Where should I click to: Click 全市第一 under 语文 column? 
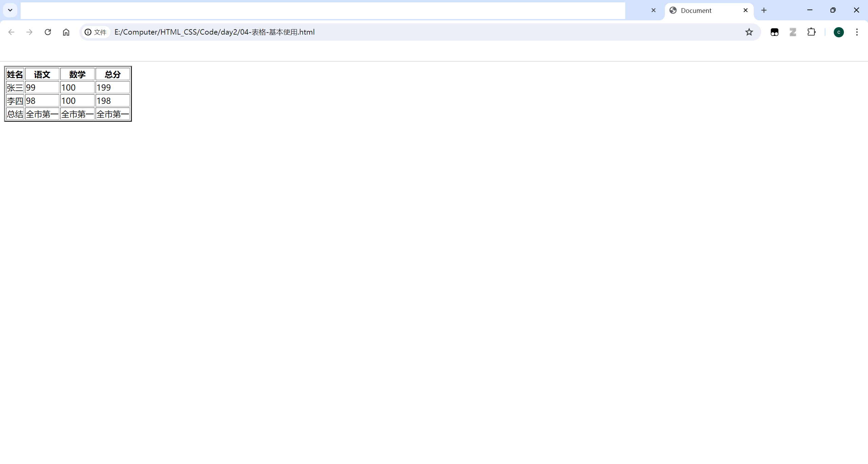[42, 114]
